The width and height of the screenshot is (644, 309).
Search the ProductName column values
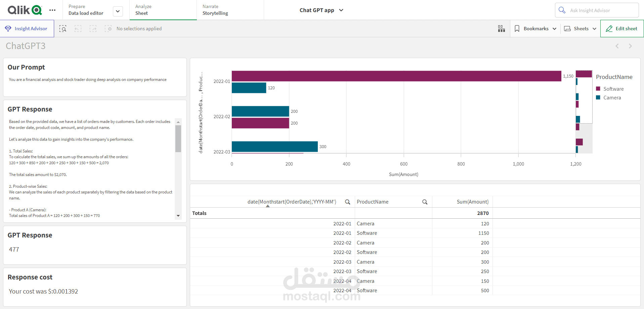click(425, 202)
